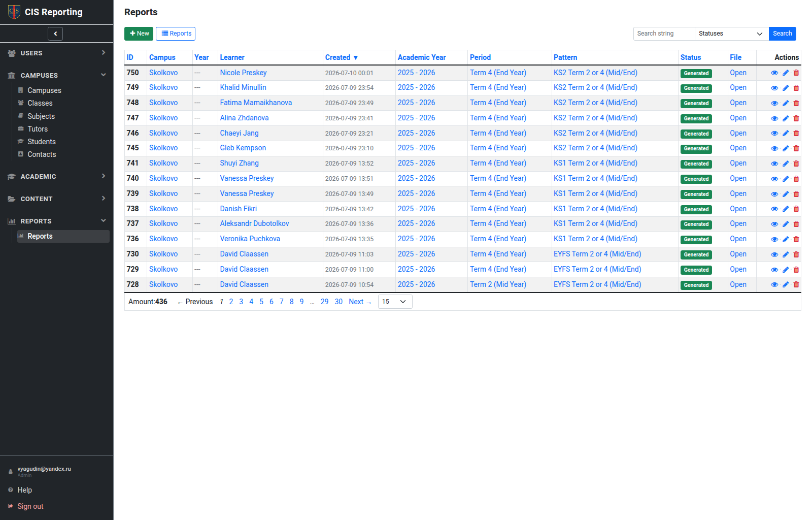Sign out of the application

pyautogui.click(x=30, y=506)
